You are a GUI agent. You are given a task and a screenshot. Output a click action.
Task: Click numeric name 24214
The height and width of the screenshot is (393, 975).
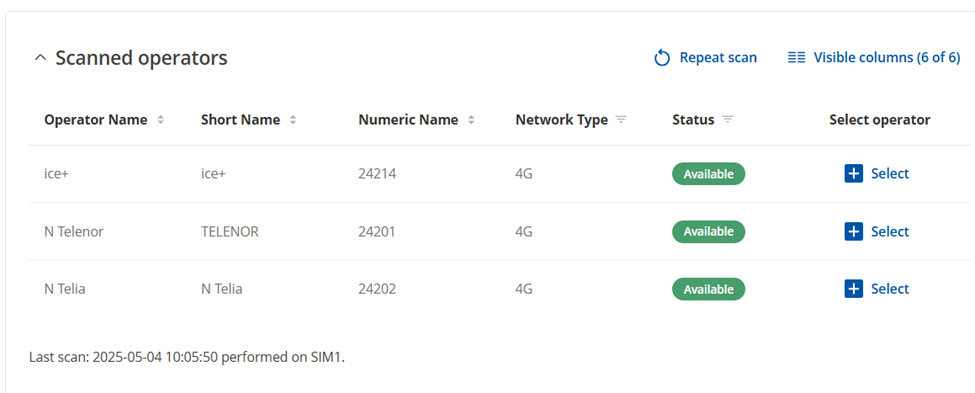377,174
